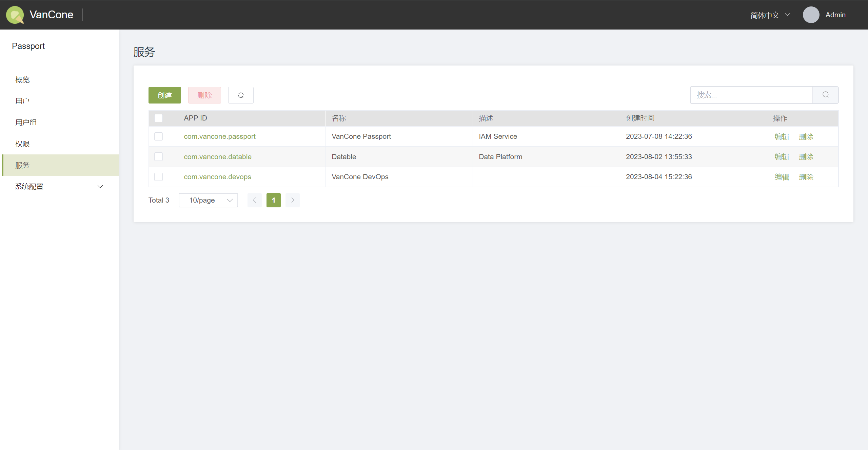Expand the 系统配置 sidebar menu
Viewport: 868px width, 450px height.
[59, 187]
